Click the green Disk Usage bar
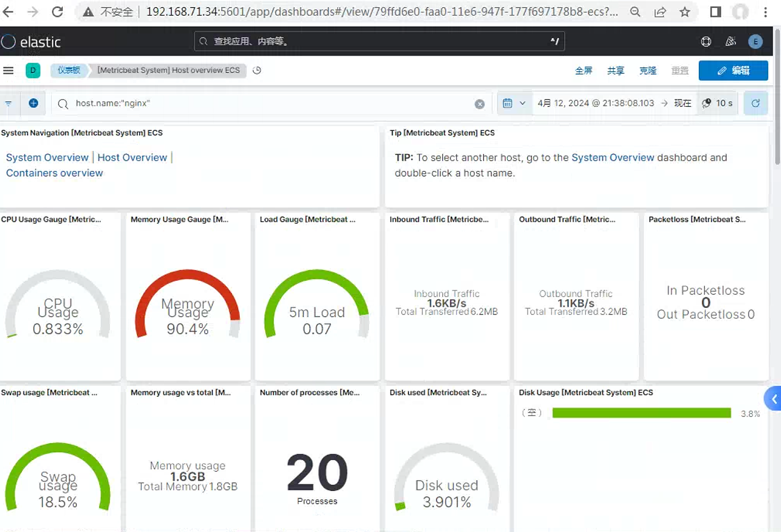 tap(641, 413)
